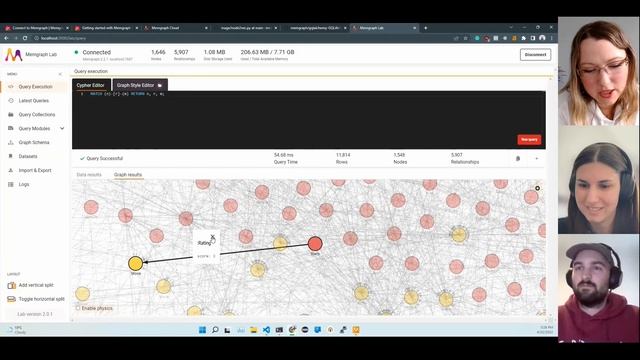640x360 pixels.
Task: Open Query Execution icon in sidebar
Action: [11, 87]
